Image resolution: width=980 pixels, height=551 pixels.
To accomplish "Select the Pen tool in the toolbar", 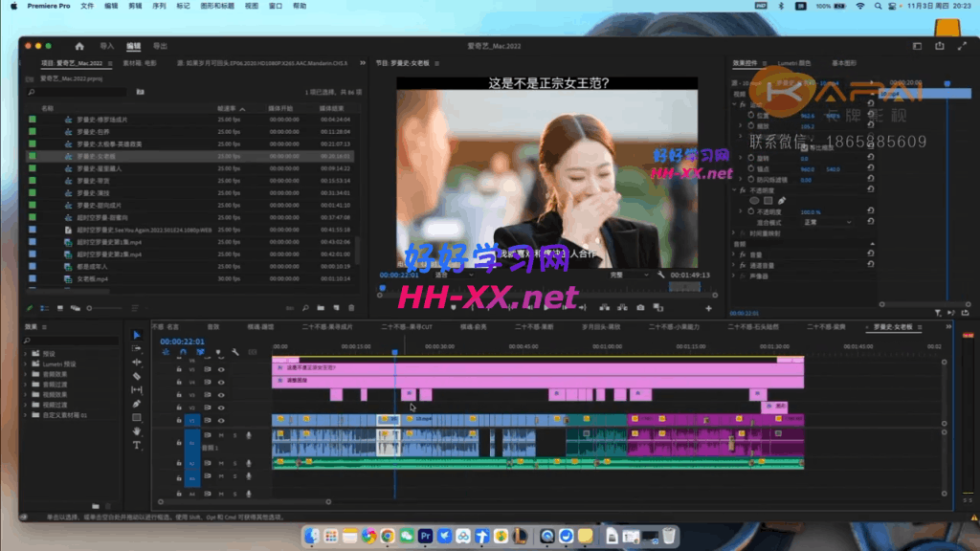I will [x=137, y=404].
